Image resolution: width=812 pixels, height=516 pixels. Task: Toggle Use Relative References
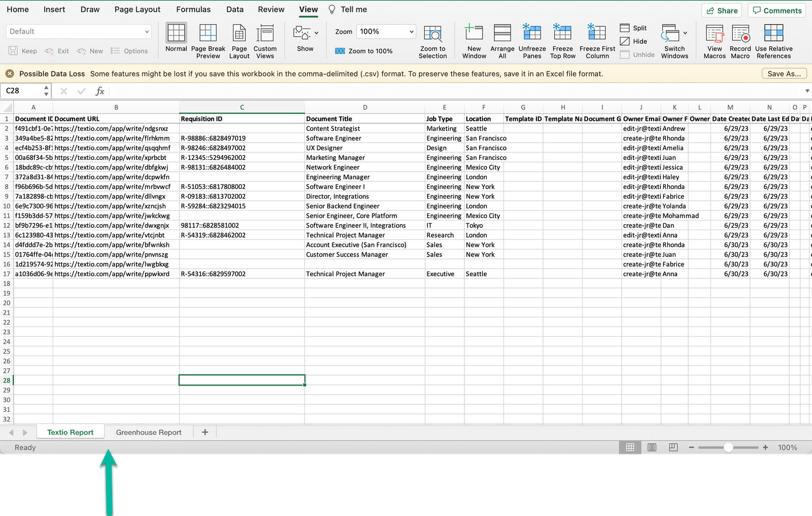pyautogui.click(x=773, y=41)
